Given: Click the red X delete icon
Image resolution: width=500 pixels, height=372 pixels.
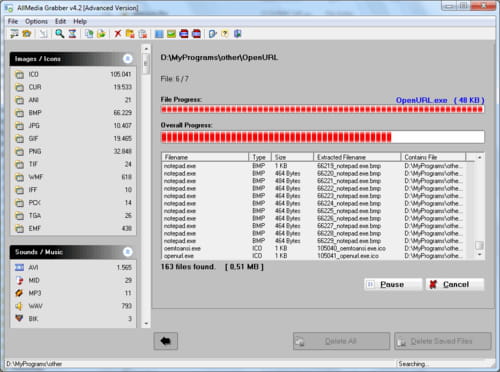Looking at the screenshot, I should 118,33.
